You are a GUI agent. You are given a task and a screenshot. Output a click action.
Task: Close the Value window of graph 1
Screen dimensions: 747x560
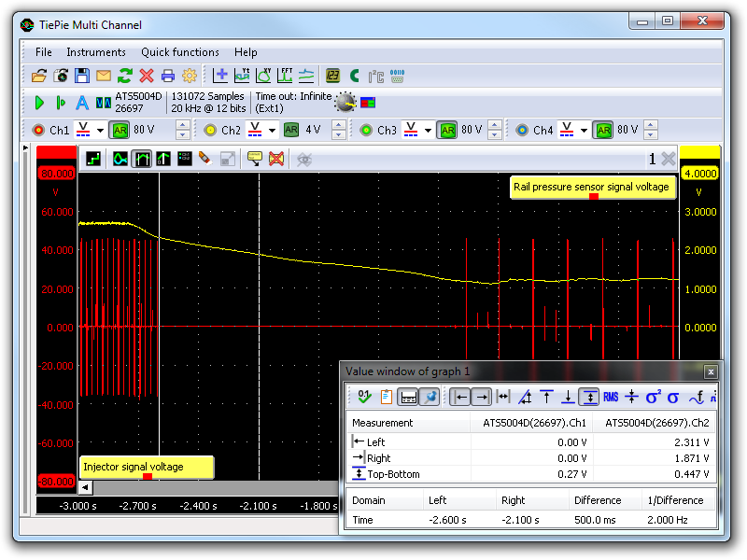tap(711, 371)
